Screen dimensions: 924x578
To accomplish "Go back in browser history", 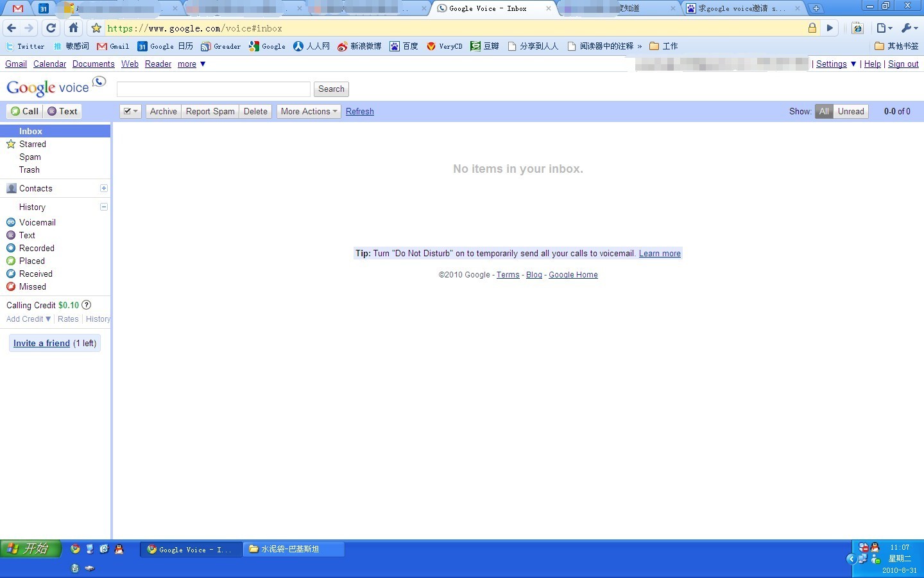I will (12, 28).
